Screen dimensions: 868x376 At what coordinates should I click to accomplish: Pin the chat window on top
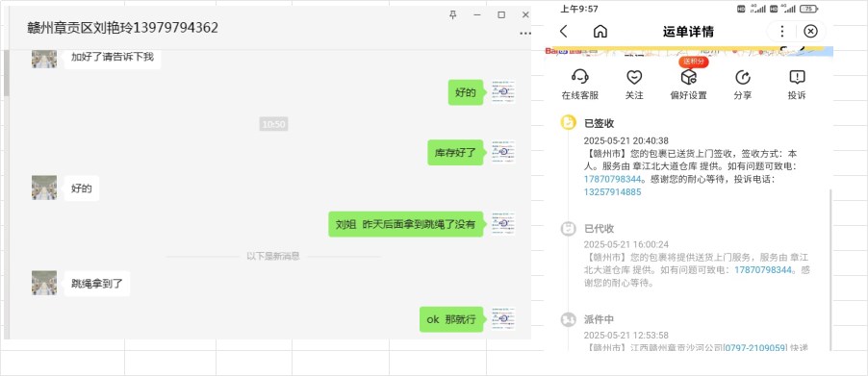tap(453, 15)
